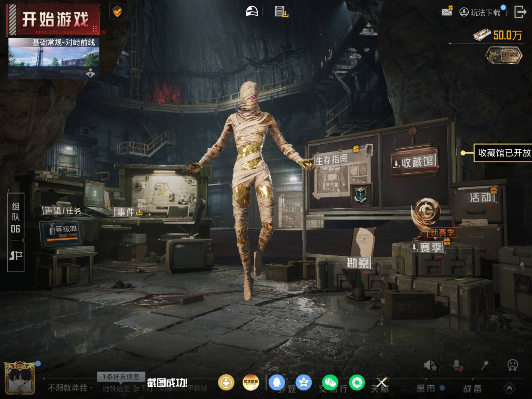This screenshot has width=532, height=399.
Task: Share to WeChat Moments shutter icon
Action: [x=357, y=383]
